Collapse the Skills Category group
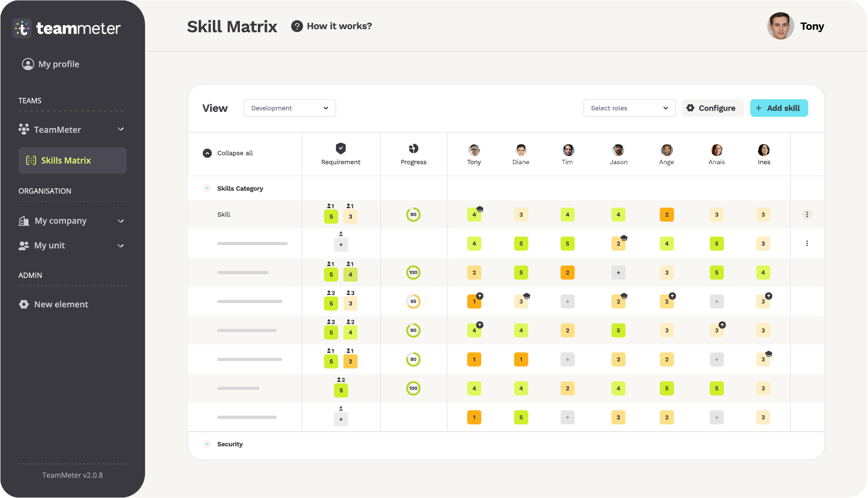This screenshot has width=868, height=498. click(x=207, y=188)
